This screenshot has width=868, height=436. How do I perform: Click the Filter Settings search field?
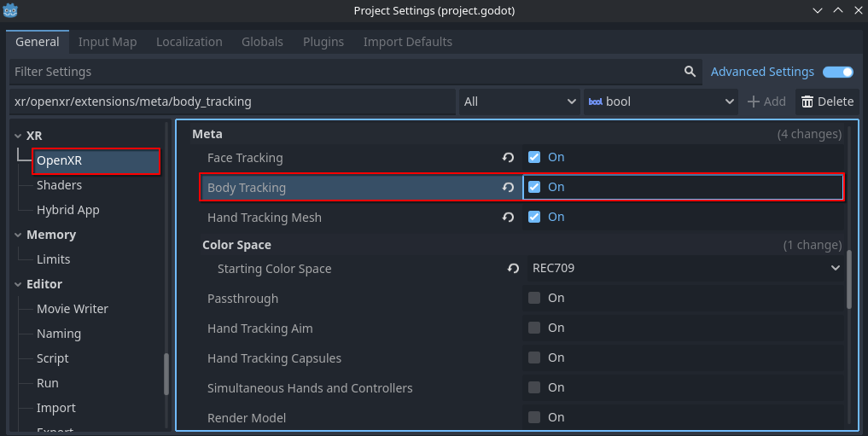pyautogui.click(x=355, y=72)
